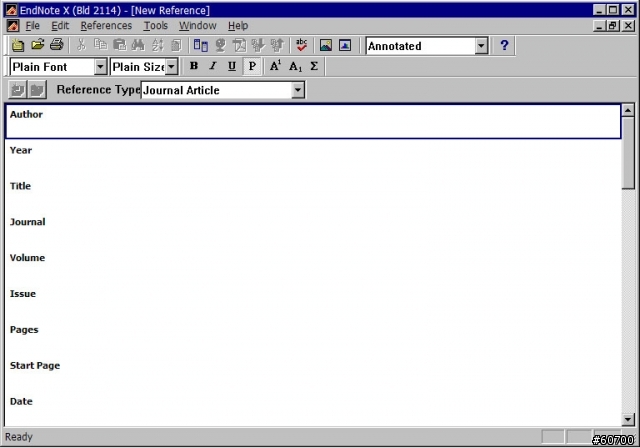Click the Cut scissors icon
Screen dimensions: 640x448
(81, 45)
